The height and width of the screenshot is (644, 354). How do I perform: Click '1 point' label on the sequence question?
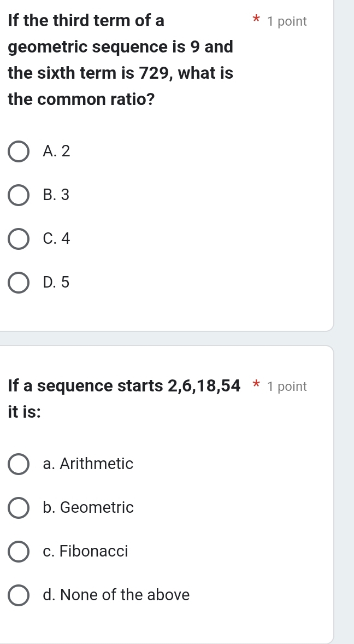(287, 387)
